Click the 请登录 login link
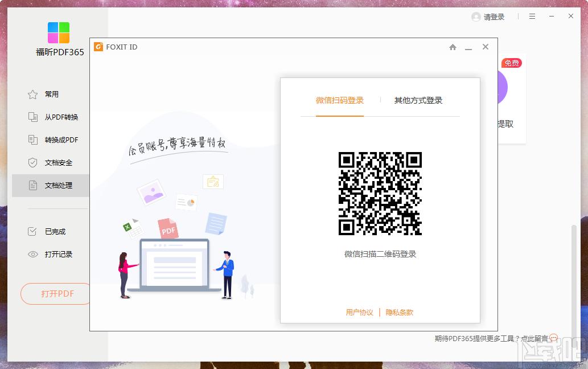588x369 pixels. [494, 17]
